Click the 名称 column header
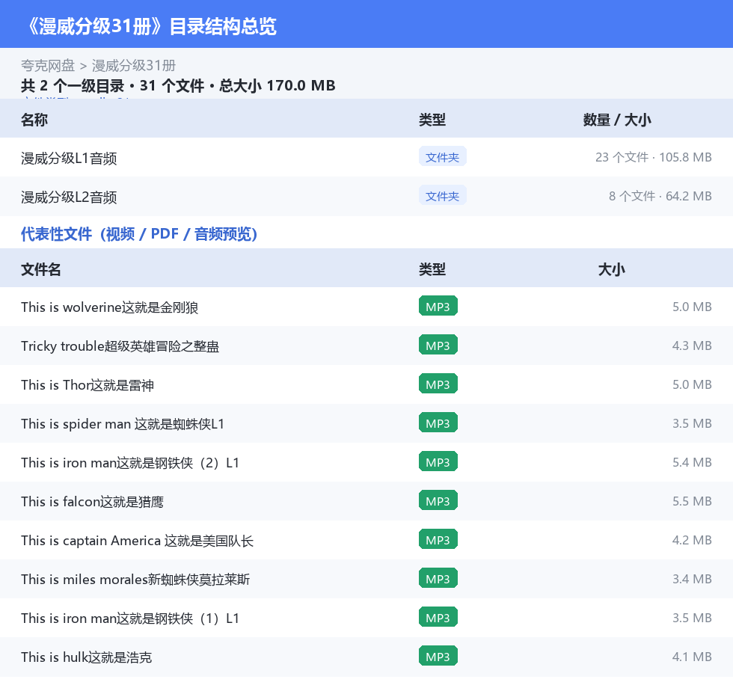 [x=34, y=120]
